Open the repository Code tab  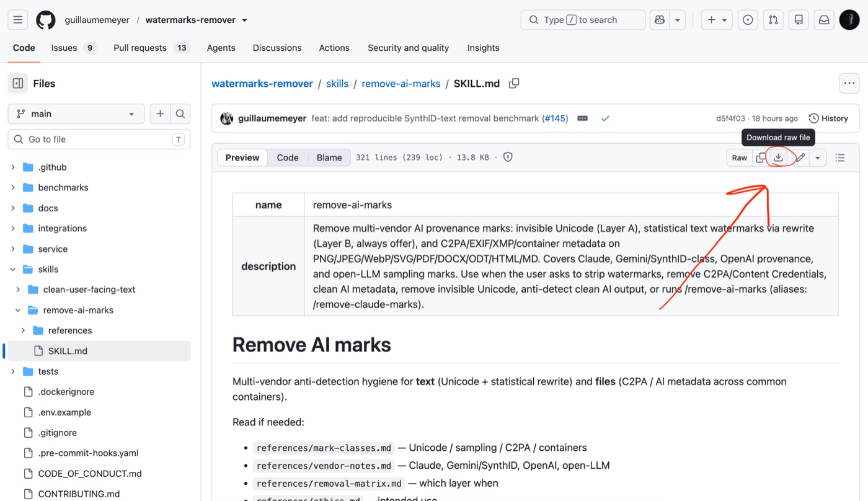tap(24, 48)
